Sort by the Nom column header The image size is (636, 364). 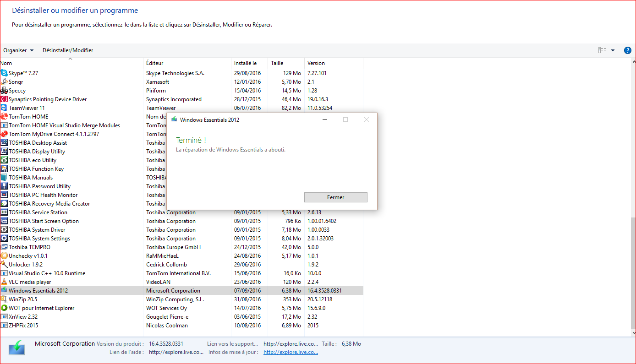click(x=71, y=63)
